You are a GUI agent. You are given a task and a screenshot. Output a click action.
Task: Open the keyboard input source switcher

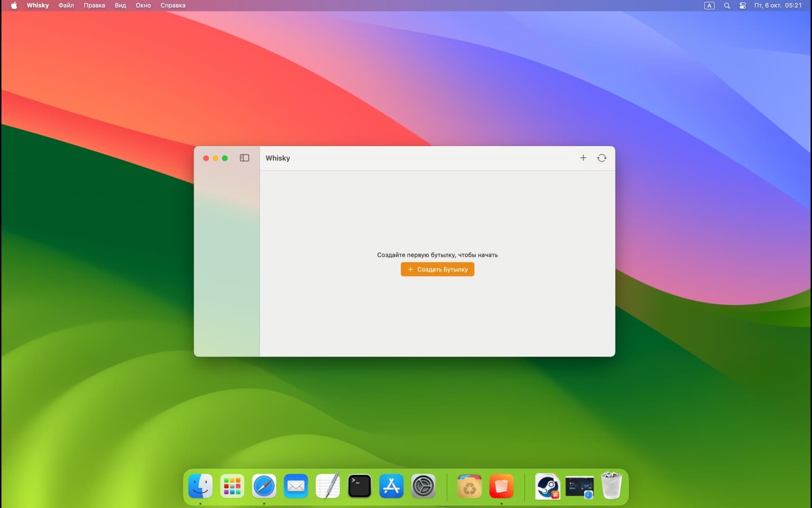(x=709, y=5)
